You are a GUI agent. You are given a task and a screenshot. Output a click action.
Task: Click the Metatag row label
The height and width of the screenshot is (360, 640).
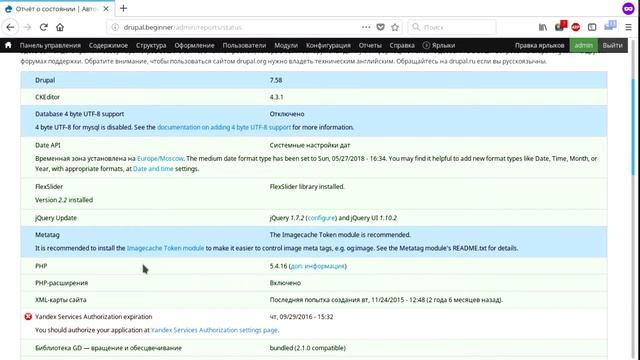(x=47, y=235)
